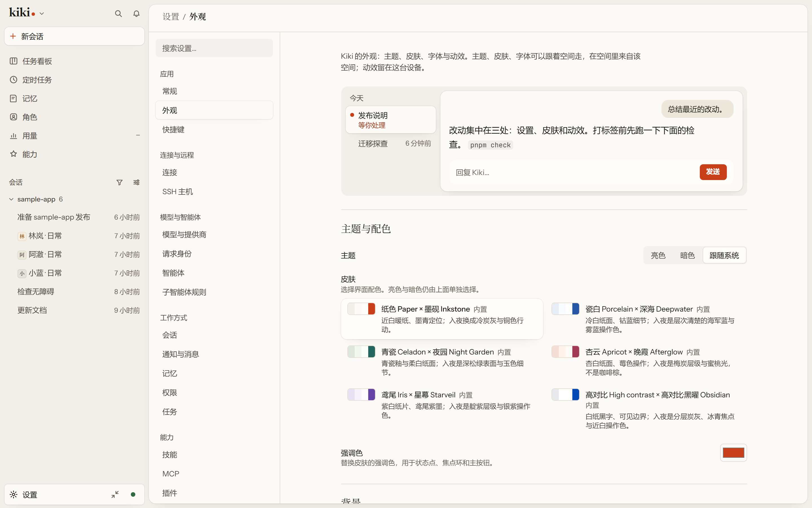
Task: Choose High contrast × Obsidian skin
Action: [646, 410]
